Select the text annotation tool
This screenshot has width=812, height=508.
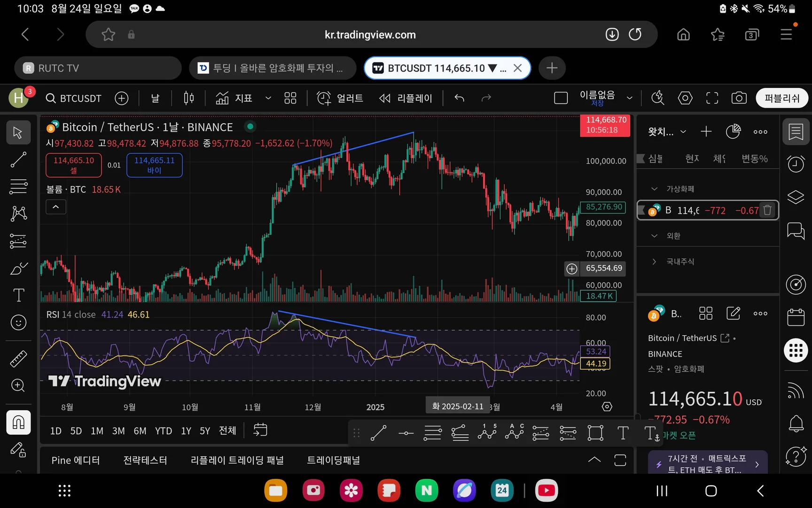coord(18,295)
